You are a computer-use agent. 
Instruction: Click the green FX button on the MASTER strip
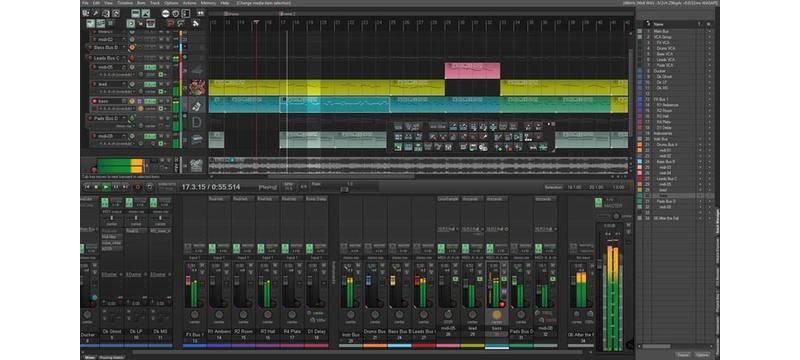click(599, 202)
